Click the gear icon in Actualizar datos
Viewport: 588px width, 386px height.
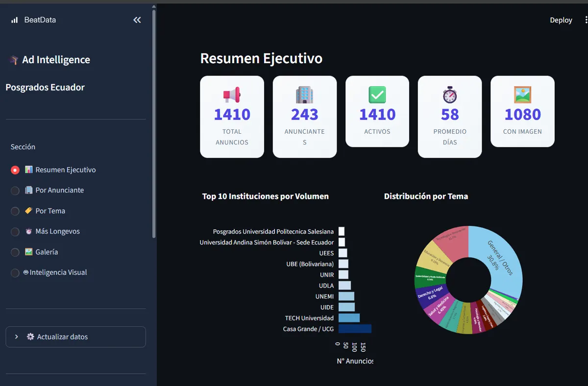point(30,337)
